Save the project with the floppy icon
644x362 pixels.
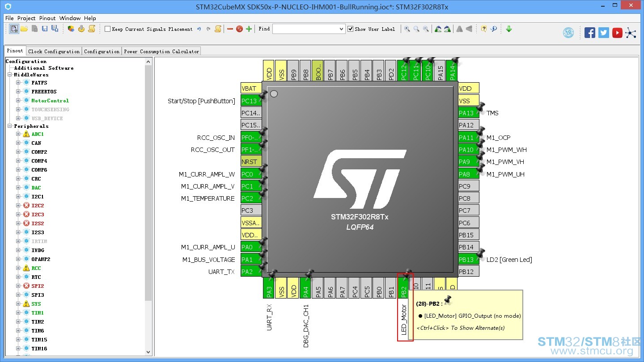coord(45,29)
